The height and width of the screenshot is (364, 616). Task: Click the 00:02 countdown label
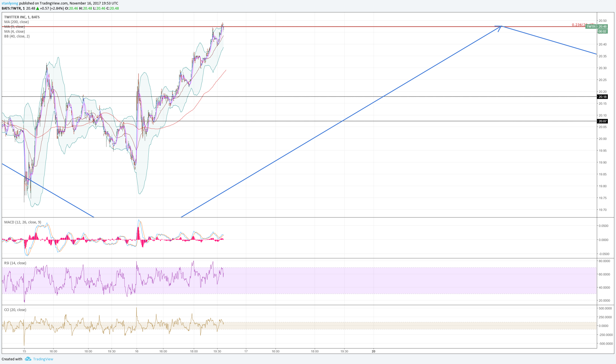[602, 31]
